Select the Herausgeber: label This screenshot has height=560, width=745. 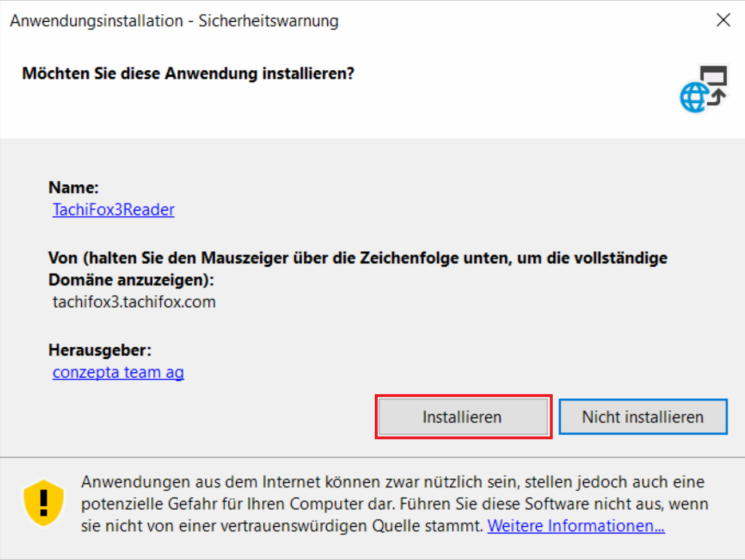[x=100, y=350]
